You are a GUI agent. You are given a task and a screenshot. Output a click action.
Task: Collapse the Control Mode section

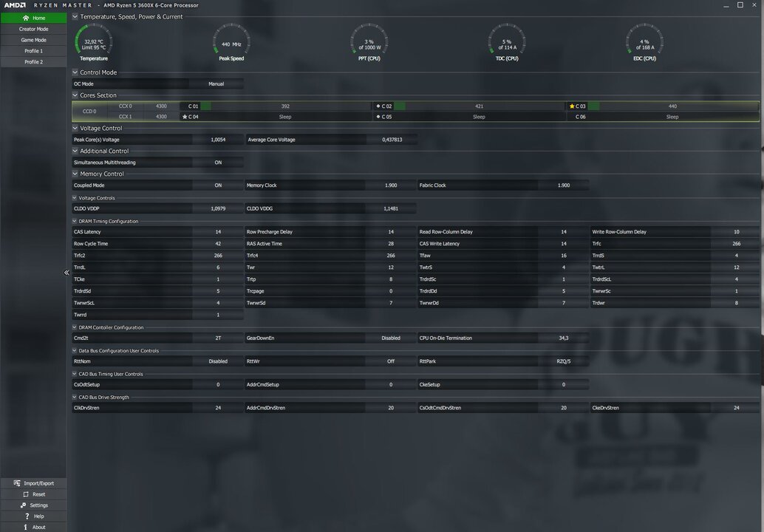[75, 72]
